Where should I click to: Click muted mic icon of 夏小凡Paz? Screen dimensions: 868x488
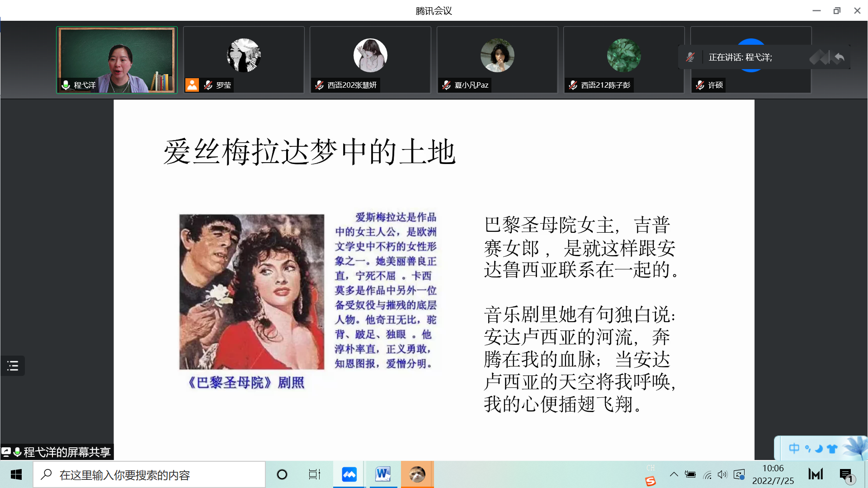pos(447,85)
